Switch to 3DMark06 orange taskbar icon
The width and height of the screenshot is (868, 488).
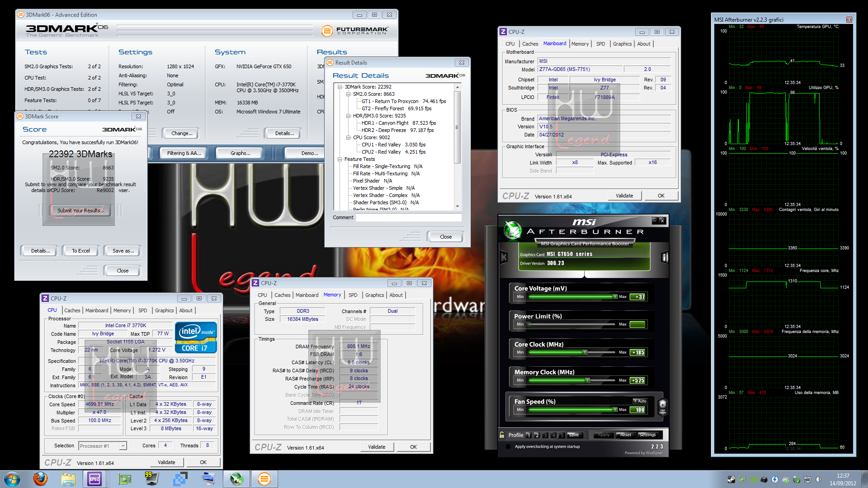[x=264, y=479]
